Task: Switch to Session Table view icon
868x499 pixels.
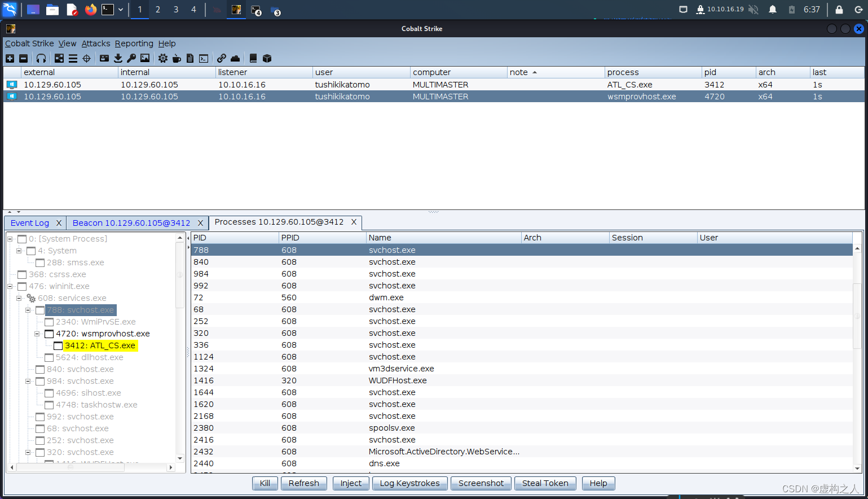Action: 73,58
